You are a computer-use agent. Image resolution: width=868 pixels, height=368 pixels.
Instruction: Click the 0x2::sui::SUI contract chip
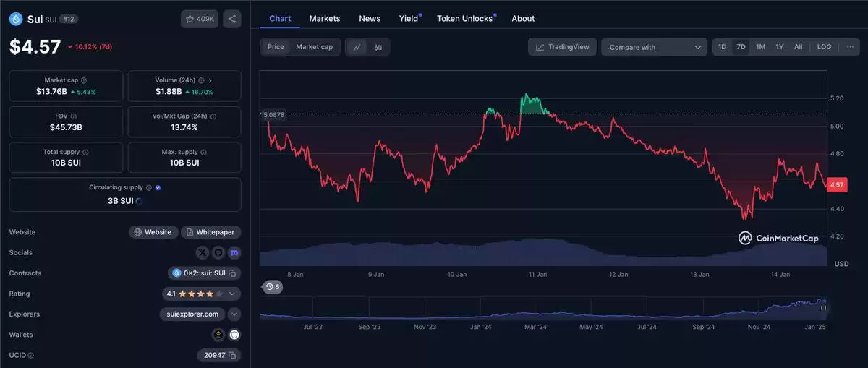tap(204, 273)
